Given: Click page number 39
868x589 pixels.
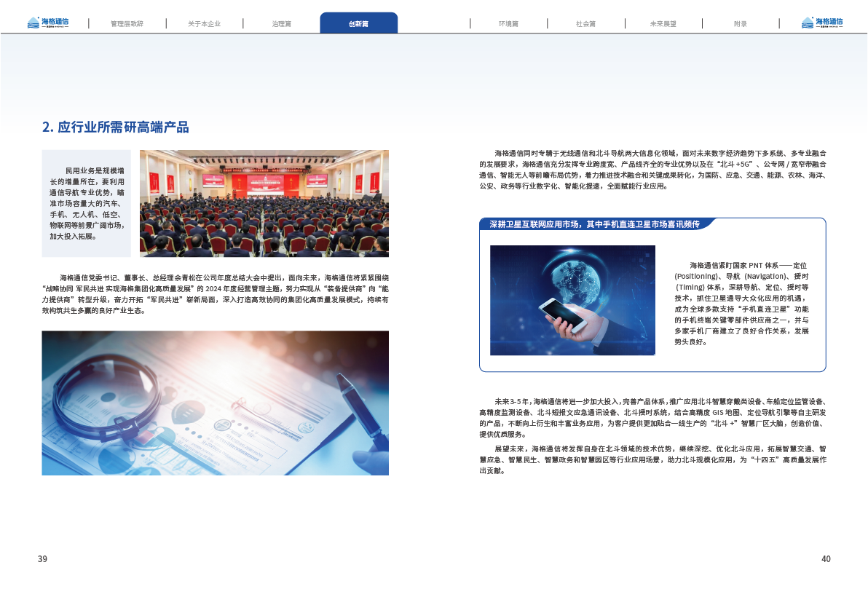Looking at the screenshot, I should tap(42, 559).
